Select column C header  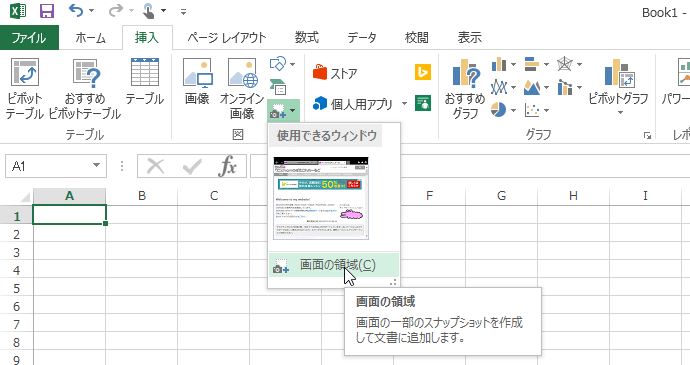pos(214,196)
